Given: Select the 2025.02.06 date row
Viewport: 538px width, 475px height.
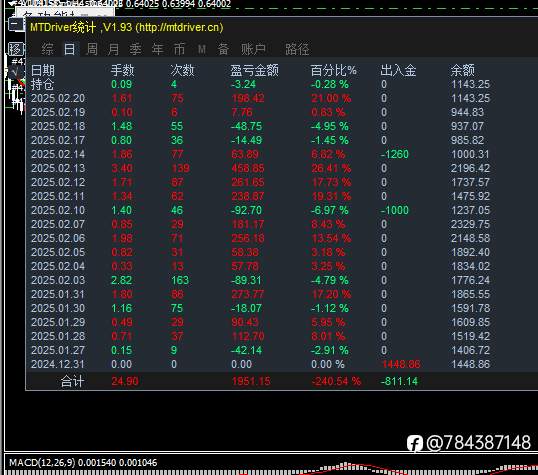Looking at the screenshot, I should [x=58, y=238].
